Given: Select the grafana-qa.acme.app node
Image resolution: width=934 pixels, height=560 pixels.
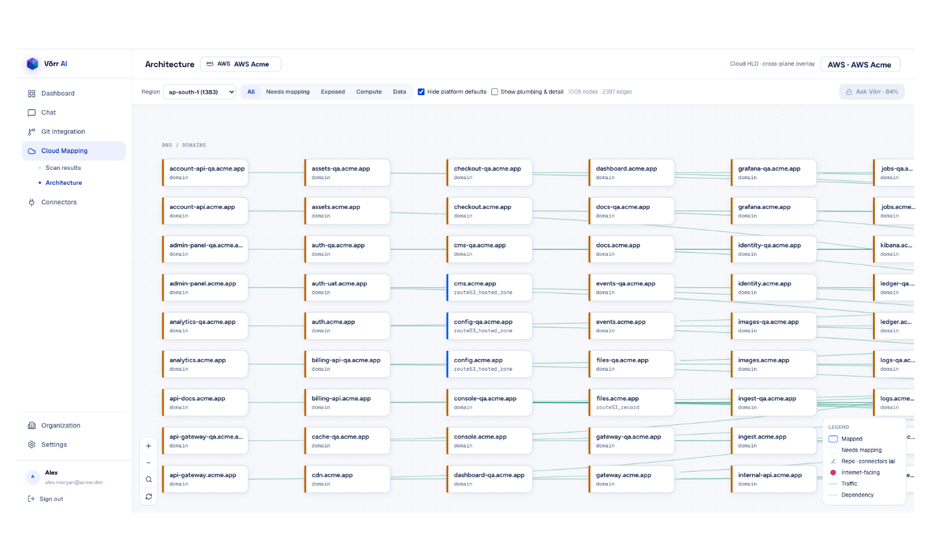Looking at the screenshot, I should pos(773,173).
